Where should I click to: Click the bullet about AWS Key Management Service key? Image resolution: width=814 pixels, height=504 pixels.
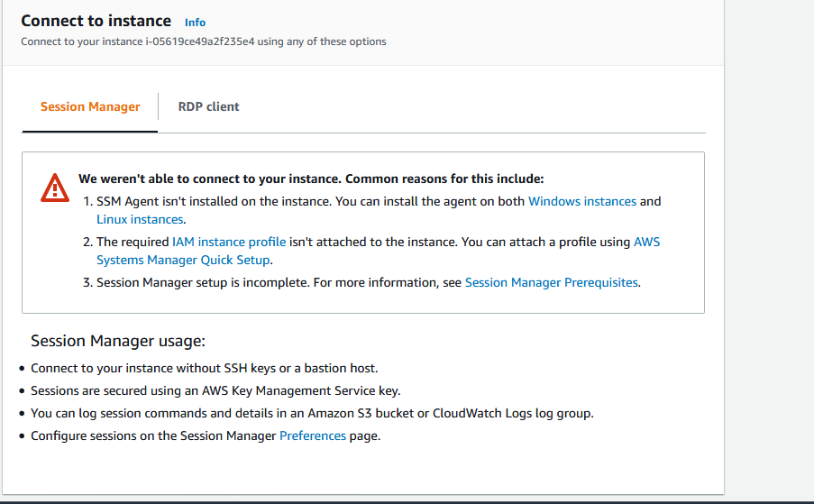click(x=215, y=390)
